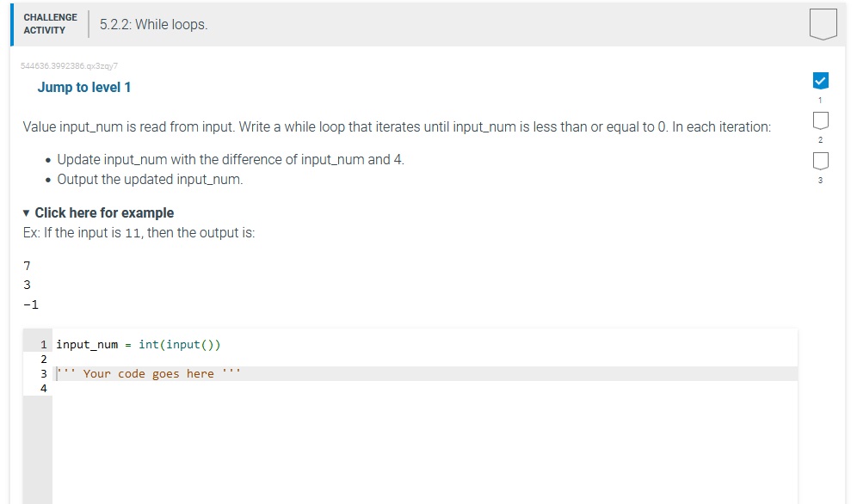The width and height of the screenshot is (857, 504).
Task: Click the large shield badge above the level list
Action: (823, 24)
